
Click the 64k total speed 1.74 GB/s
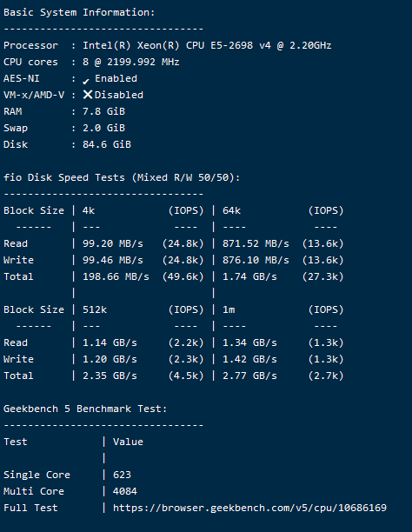pos(249,276)
